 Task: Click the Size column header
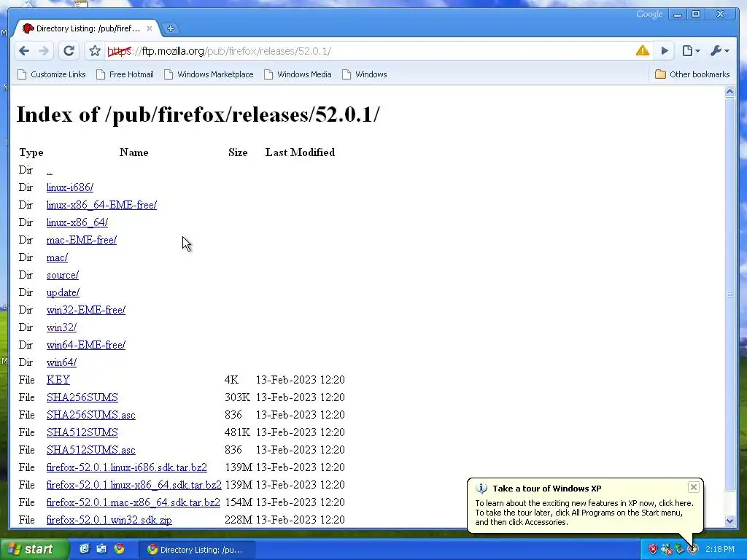pos(238,152)
